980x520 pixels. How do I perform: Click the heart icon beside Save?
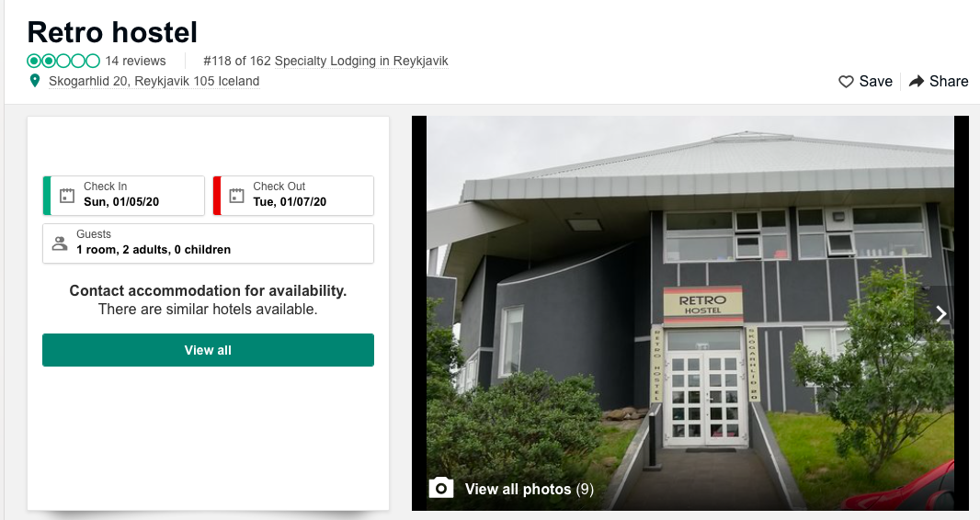tap(846, 82)
